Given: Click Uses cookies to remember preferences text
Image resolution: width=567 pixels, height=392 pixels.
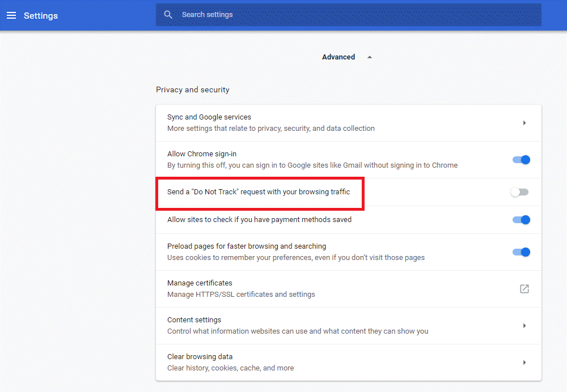Looking at the screenshot, I should [296, 258].
